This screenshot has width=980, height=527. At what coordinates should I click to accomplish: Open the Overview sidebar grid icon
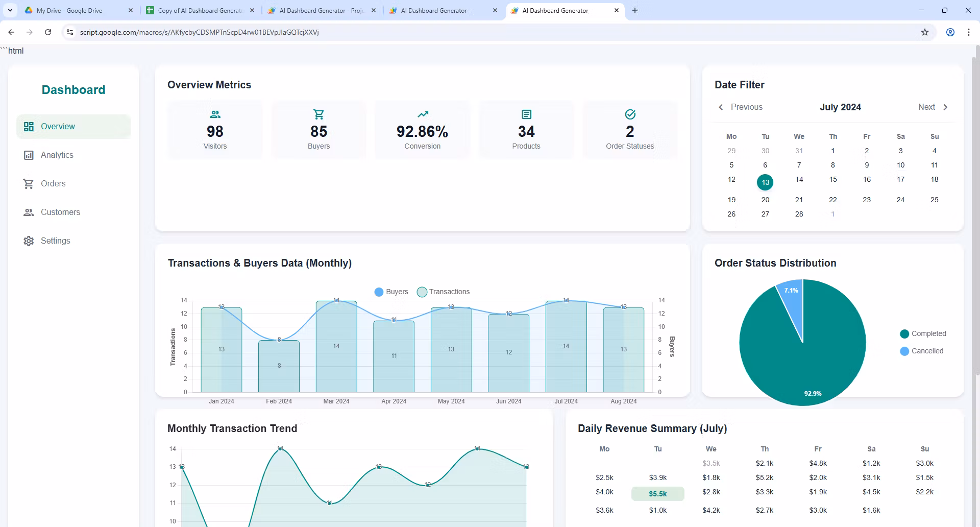29,127
